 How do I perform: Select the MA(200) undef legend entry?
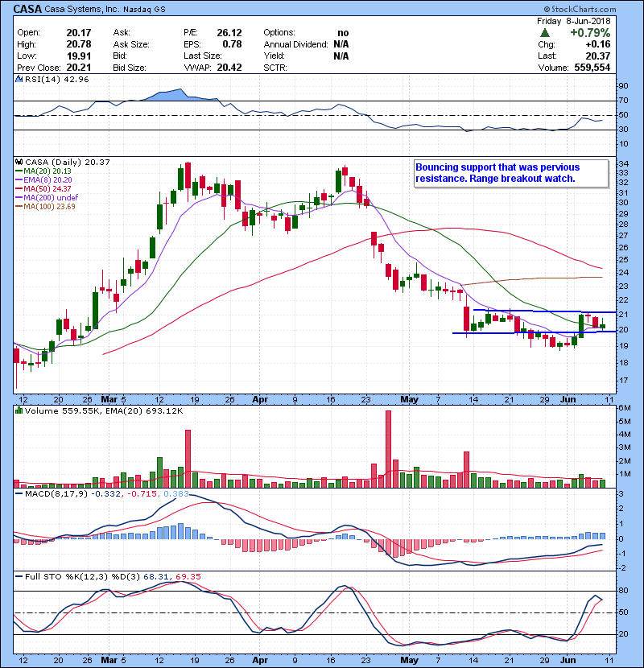coord(47,198)
